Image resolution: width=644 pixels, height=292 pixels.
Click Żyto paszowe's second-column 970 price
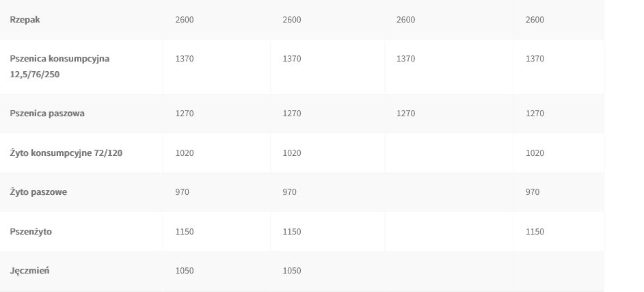pyautogui.click(x=289, y=192)
